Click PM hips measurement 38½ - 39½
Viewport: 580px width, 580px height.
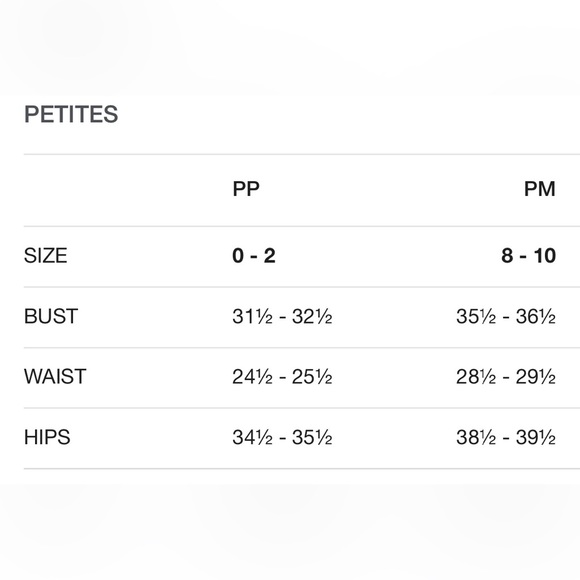pos(506,438)
